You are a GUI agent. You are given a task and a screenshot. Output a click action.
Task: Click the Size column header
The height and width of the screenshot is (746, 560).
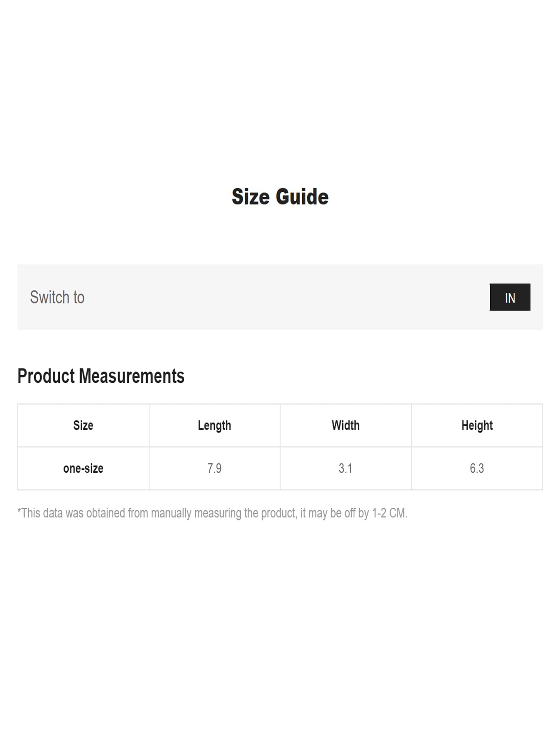[83, 425]
